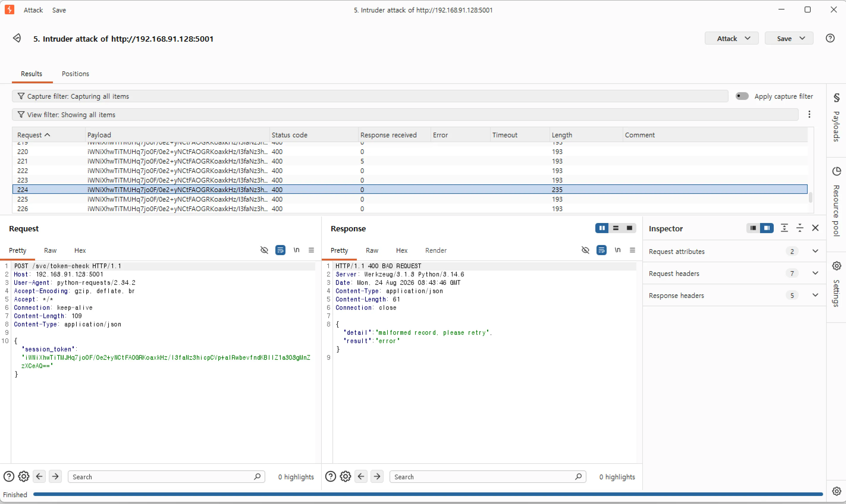
Task: Click the results table vertical scrollbar
Action: (x=811, y=197)
